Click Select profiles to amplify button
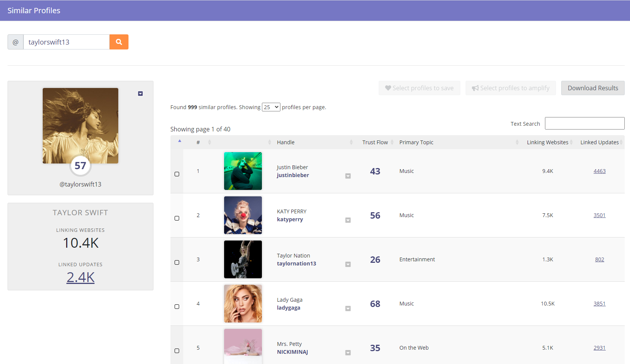The image size is (630, 364). [x=511, y=88]
